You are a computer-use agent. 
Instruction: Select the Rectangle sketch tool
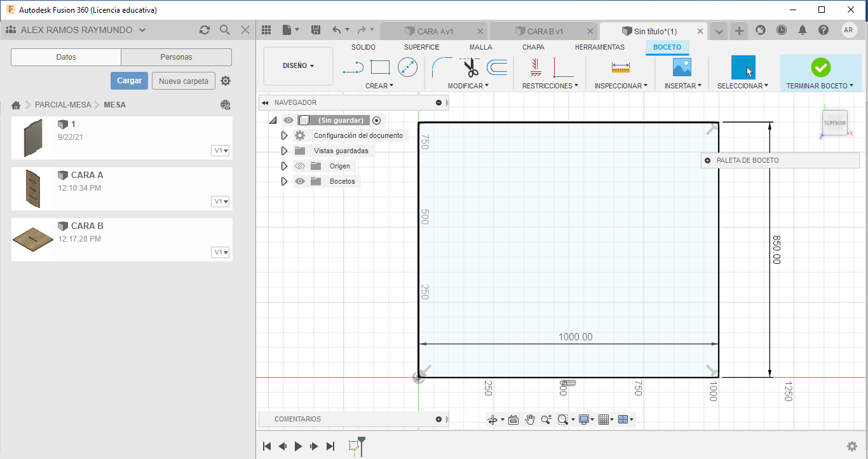380,67
